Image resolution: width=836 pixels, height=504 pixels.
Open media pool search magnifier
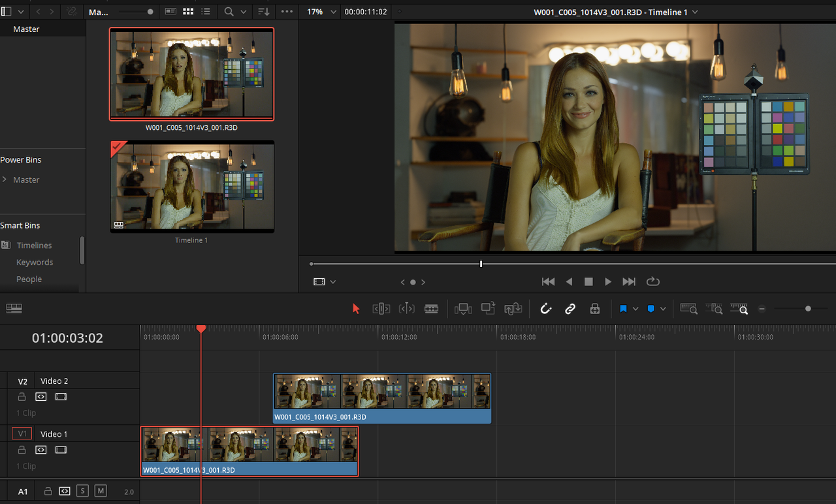pos(229,12)
